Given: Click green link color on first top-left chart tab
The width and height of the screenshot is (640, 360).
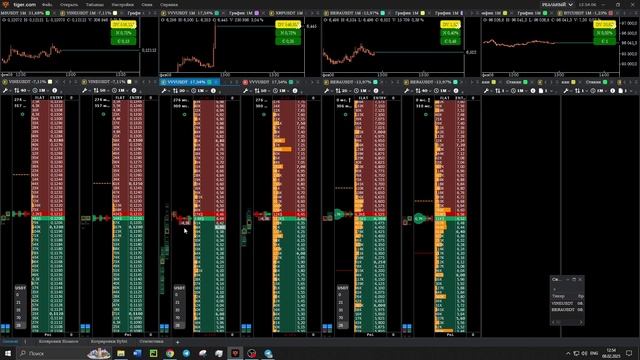Looking at the screenshot, I should point(48,13).
